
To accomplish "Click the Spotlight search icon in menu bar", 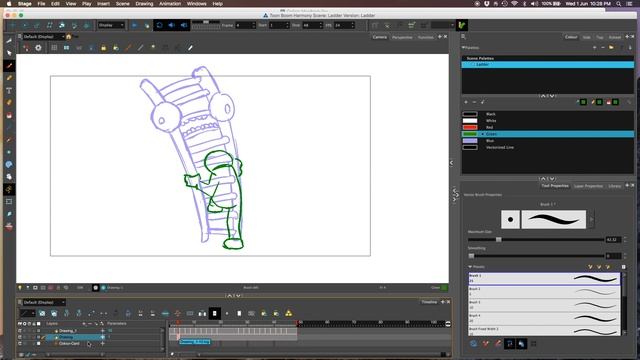I will (619, 4).
